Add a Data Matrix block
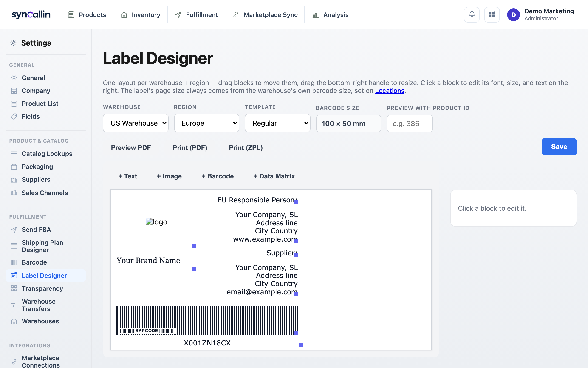The image size is (588, 368). click(274, 176)
